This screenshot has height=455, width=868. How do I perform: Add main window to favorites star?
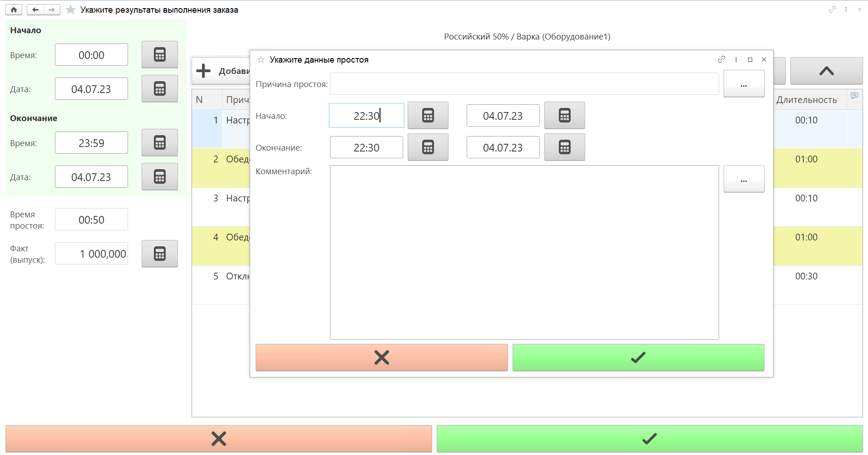click(x=70, y=10)
